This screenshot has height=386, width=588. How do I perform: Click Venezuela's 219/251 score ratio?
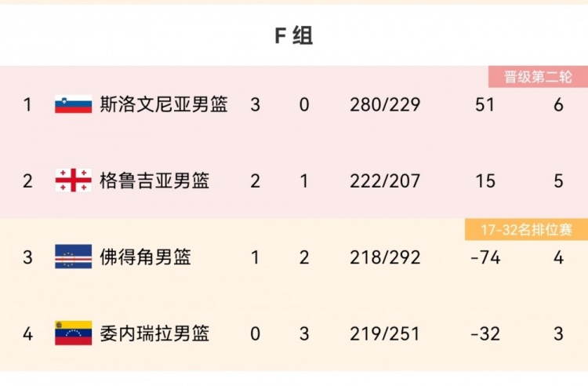385,333
